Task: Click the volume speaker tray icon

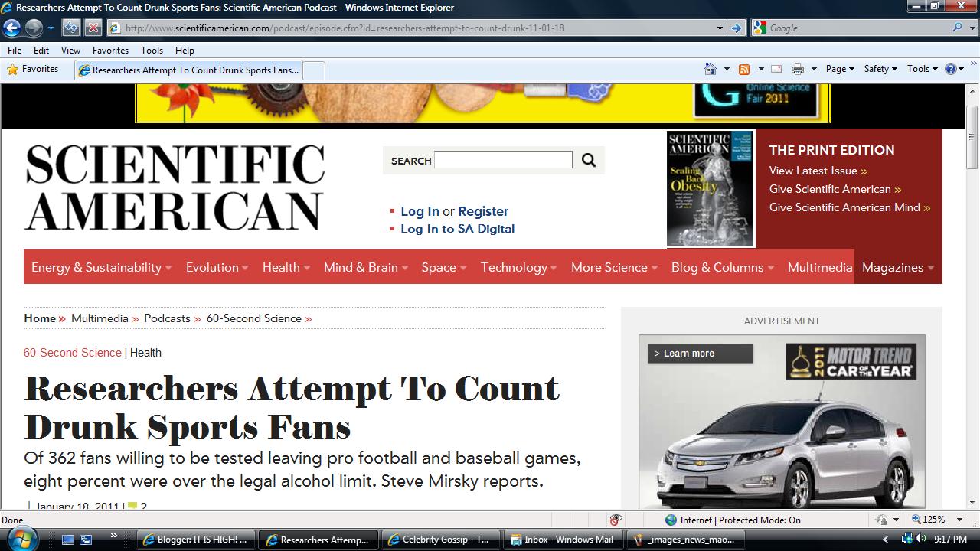Action: point(920,539)
